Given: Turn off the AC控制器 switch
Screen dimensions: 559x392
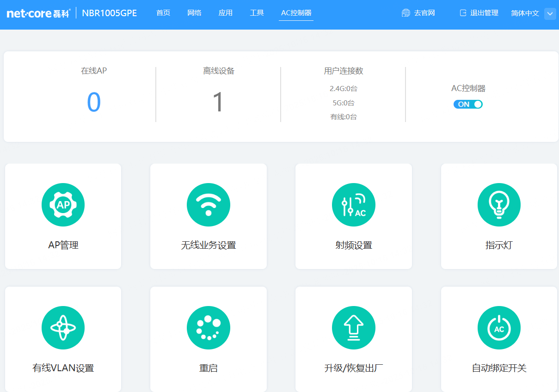Looking at the screenshot, I should (x=468, y=104).
